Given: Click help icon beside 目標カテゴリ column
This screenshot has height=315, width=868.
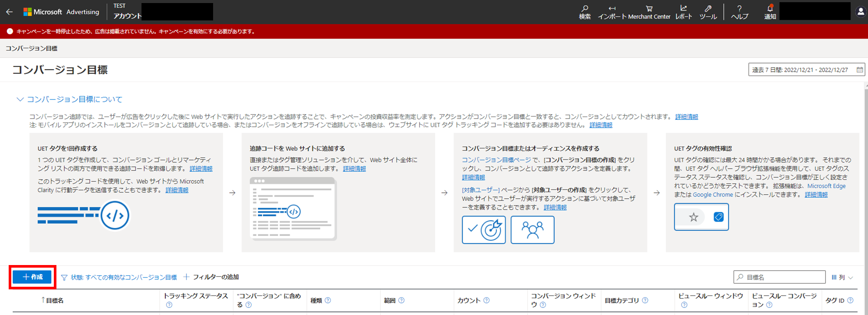Looking at the screenshot, I should pos(645,300).
